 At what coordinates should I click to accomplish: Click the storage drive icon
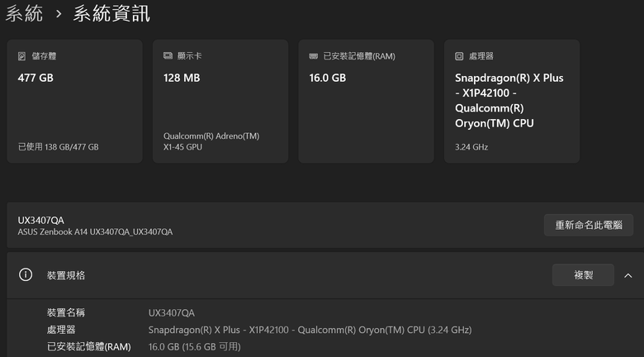[21, 56]
